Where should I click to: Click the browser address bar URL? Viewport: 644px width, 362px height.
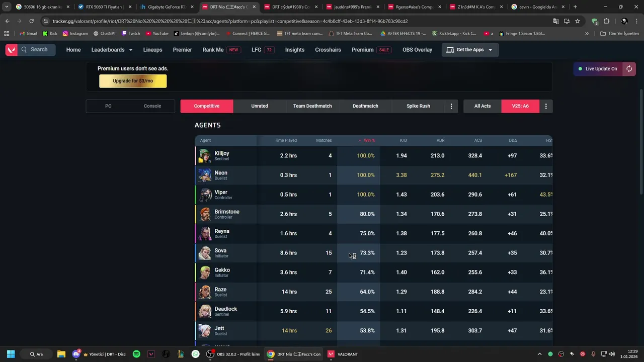[x=230, y=21]
